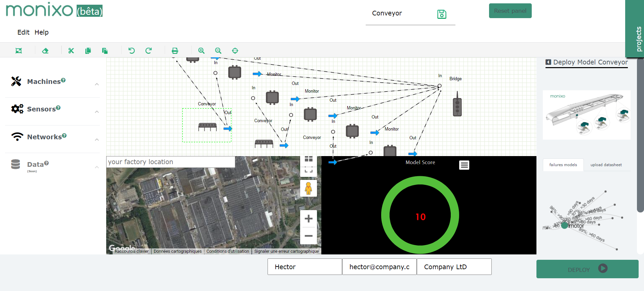Switch to the upload datasheet tab
The height and width of the screenshot is (291, 644).
click(606, 165)
